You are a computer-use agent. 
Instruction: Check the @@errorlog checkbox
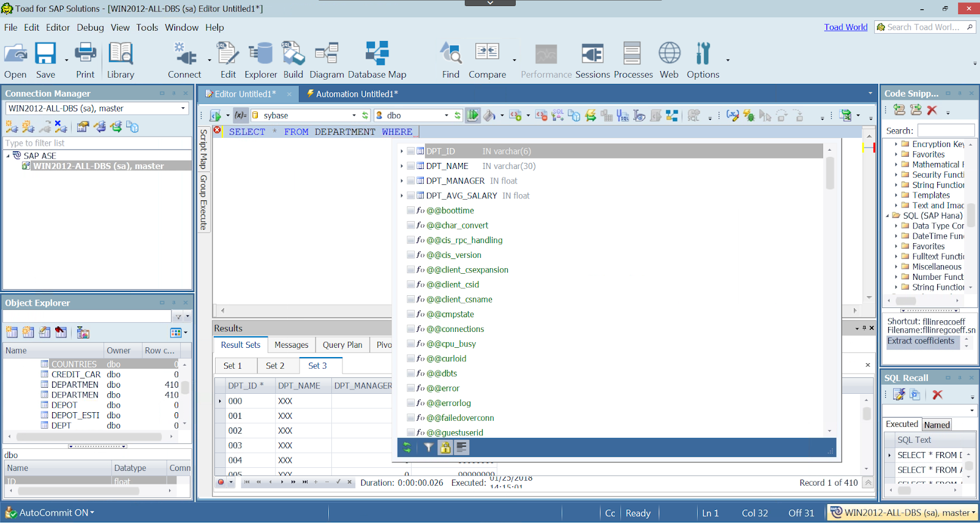point(410,403)
